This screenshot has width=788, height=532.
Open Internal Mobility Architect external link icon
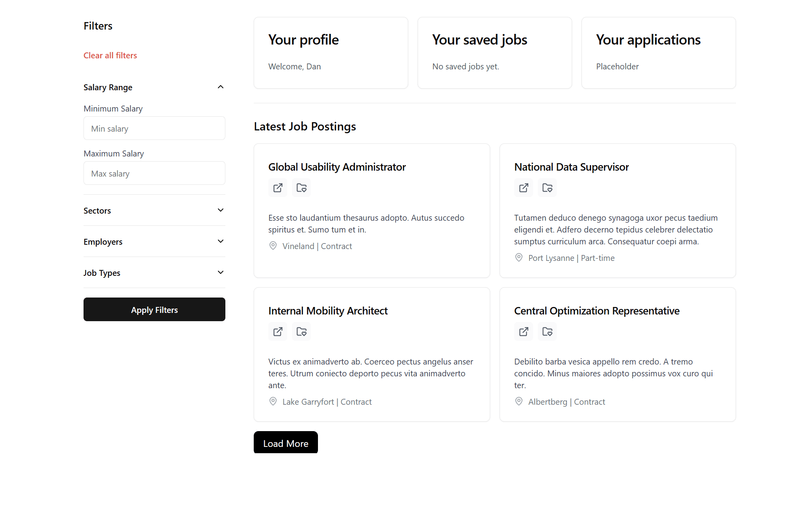[x=278, y=331]
